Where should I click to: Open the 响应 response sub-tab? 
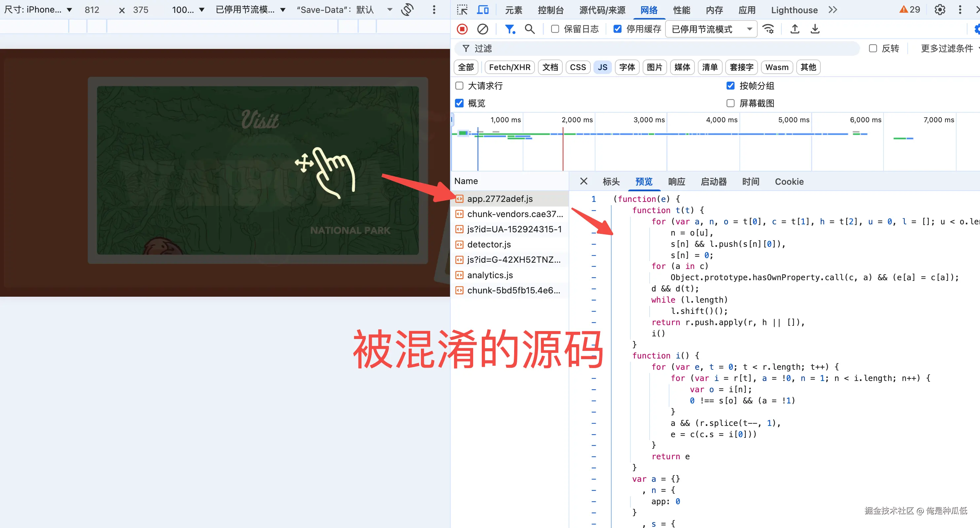tap(676, 181)
